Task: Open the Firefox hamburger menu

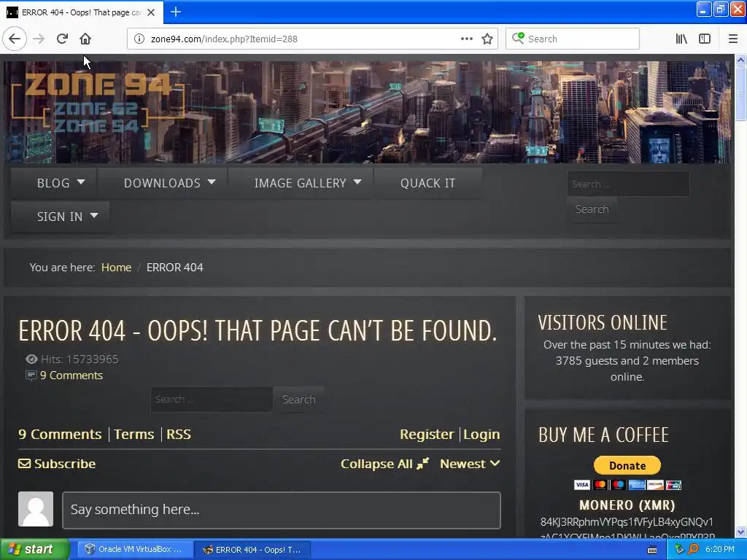Action: [732, 39]
